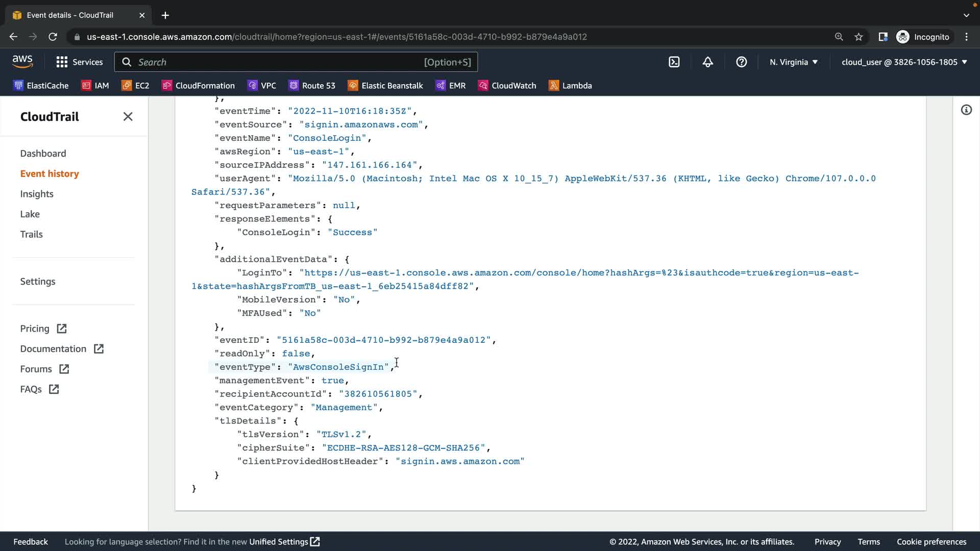Go to Event history in sidebar
Screen dimensions: 980x551
point(50,174)
